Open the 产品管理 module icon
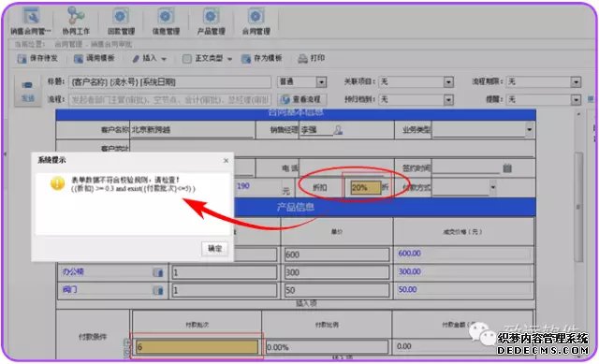Screen dimensions: 599x364 211,17
